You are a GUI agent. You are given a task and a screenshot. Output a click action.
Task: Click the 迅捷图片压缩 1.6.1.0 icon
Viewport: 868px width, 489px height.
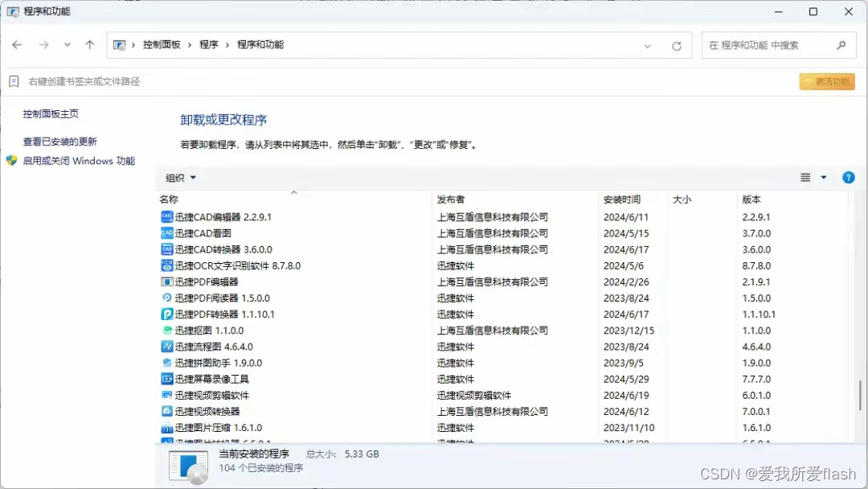[166, 428]
